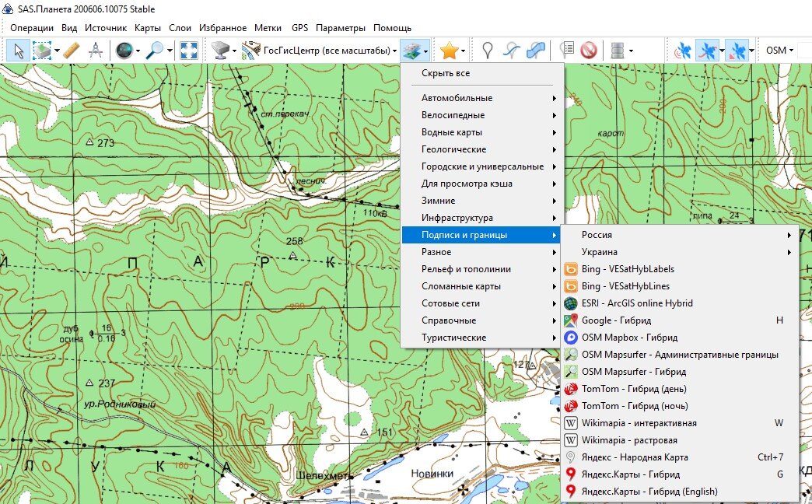812x504 pixels.
Task: Open the Избранное menu
Action: tap(222, 28)
